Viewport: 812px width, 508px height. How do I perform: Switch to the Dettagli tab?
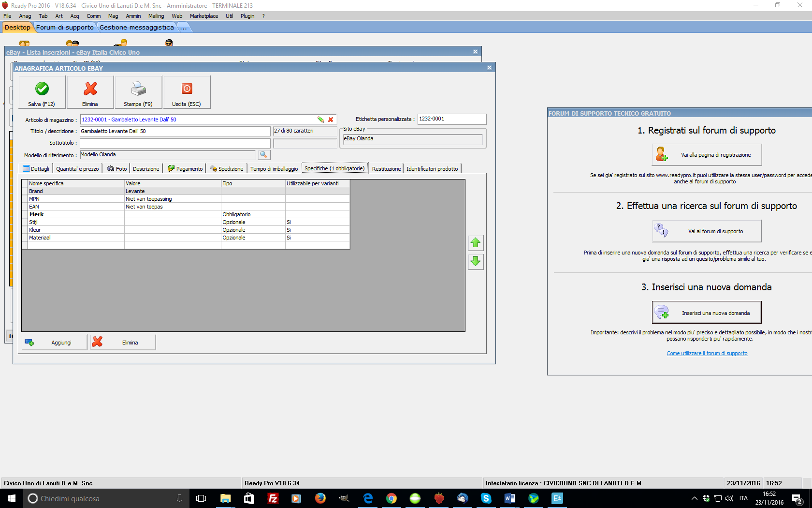point(36,168)
